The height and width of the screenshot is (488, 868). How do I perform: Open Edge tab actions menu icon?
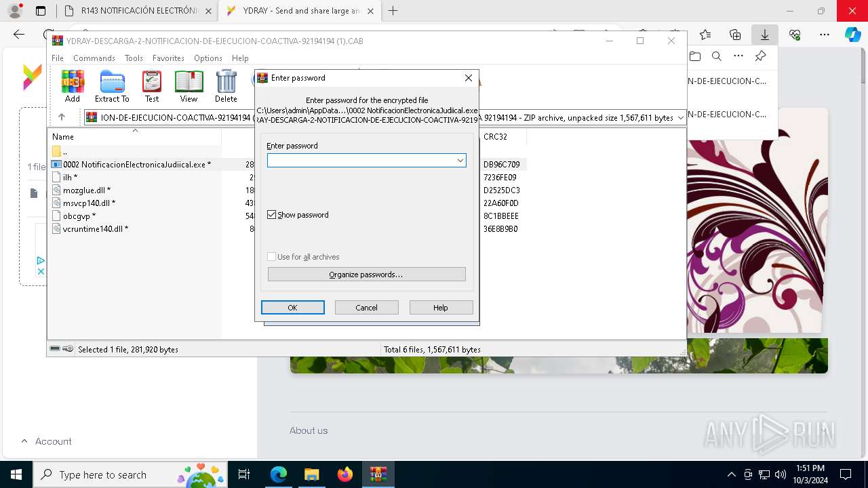point(41,11)
